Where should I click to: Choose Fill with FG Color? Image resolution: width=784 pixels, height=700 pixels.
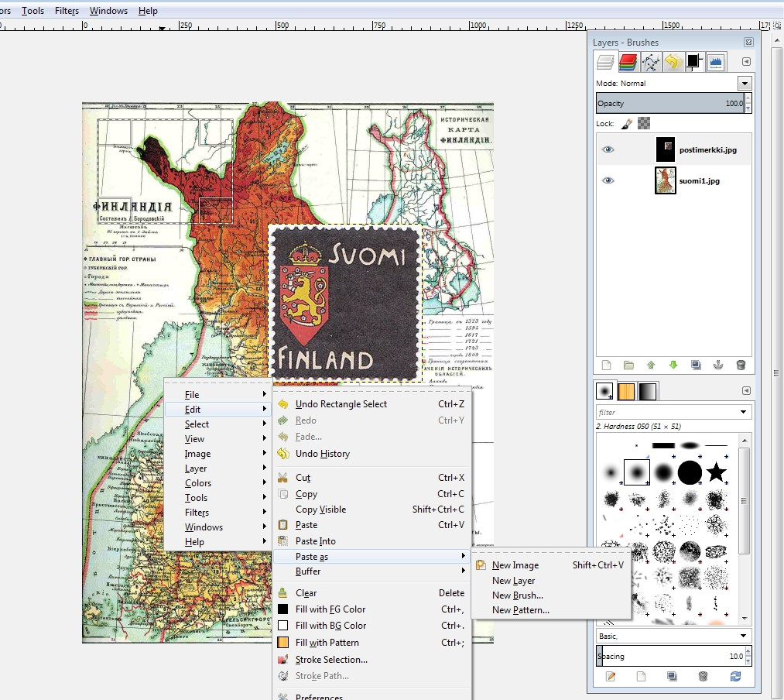click(372, 609)
